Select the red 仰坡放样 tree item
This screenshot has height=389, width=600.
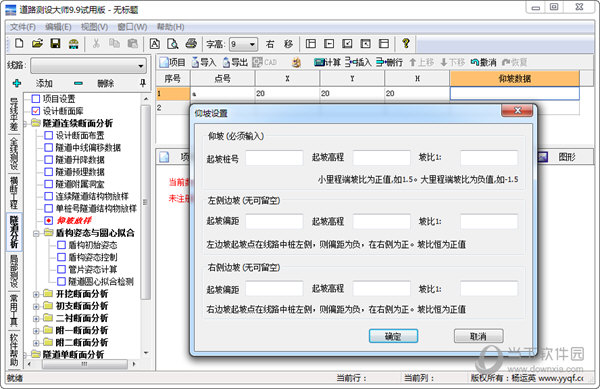pyautogui.click(x=74, y=221)
